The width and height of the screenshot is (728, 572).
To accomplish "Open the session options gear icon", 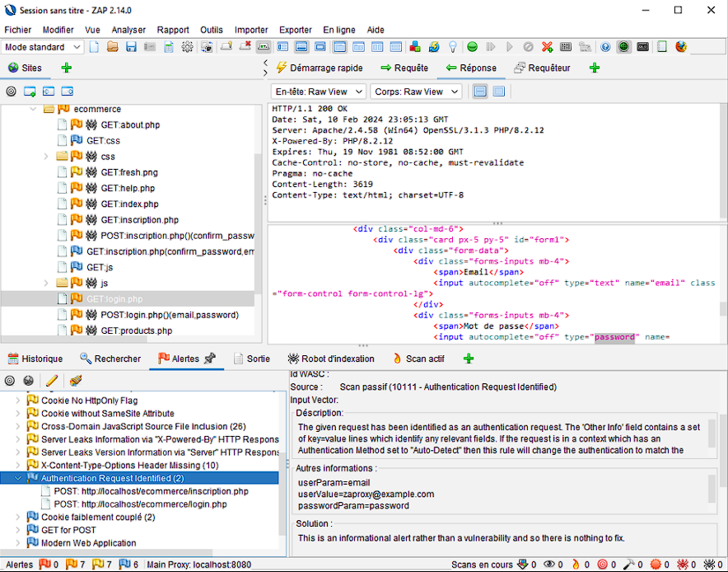I will (188, 47).
